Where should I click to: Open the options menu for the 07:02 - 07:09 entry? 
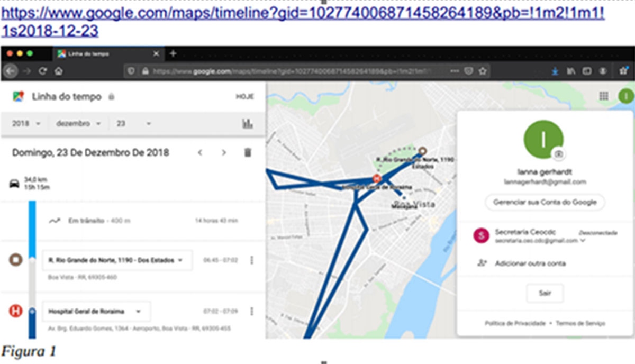tap(251, 311)
